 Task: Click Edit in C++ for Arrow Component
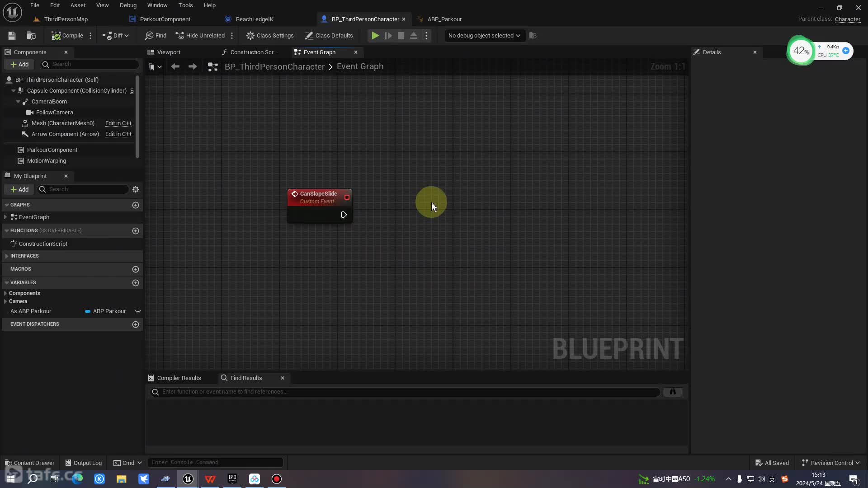pyautogui.click(x=118, y=134)
